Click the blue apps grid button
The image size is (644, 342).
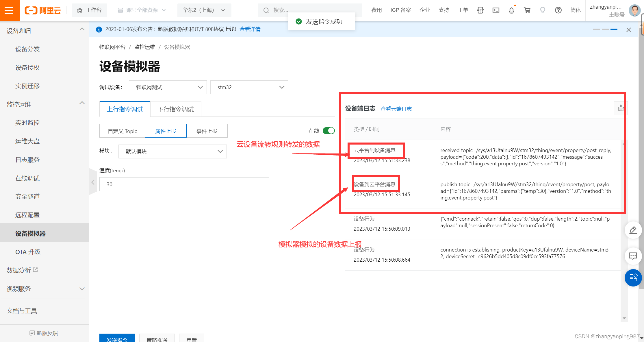point(633,278)
